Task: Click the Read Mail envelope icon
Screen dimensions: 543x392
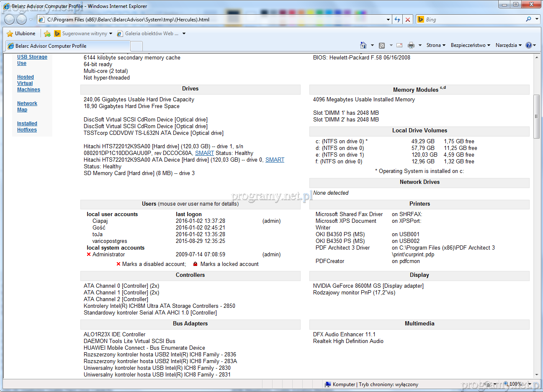Action: pyautogui.click(x=399, y=45)
